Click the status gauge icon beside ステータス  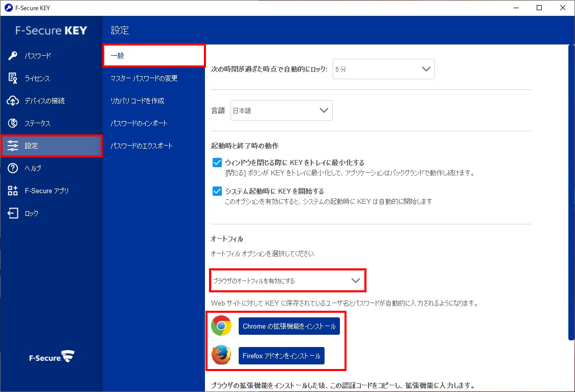pyautogui.click(x=13, y=123)
